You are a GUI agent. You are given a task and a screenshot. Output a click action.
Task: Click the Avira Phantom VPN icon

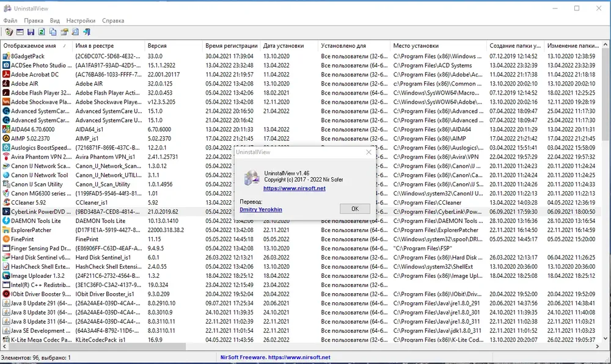6,156
